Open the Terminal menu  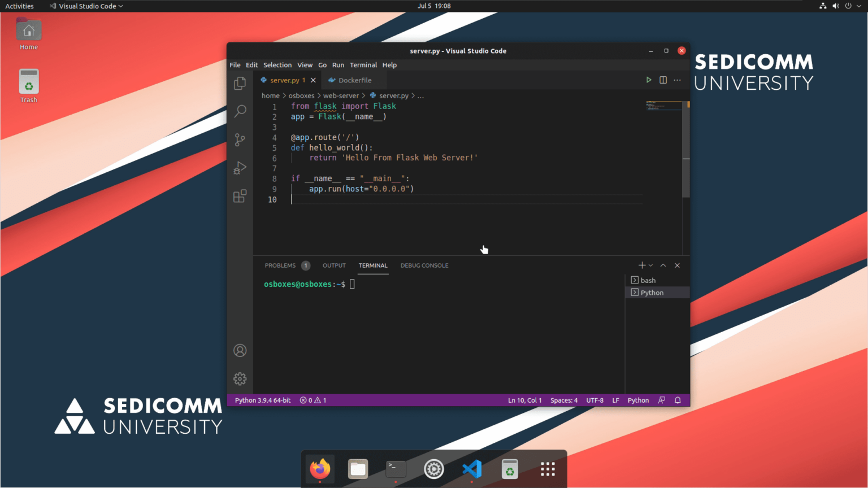pos(363,65)
